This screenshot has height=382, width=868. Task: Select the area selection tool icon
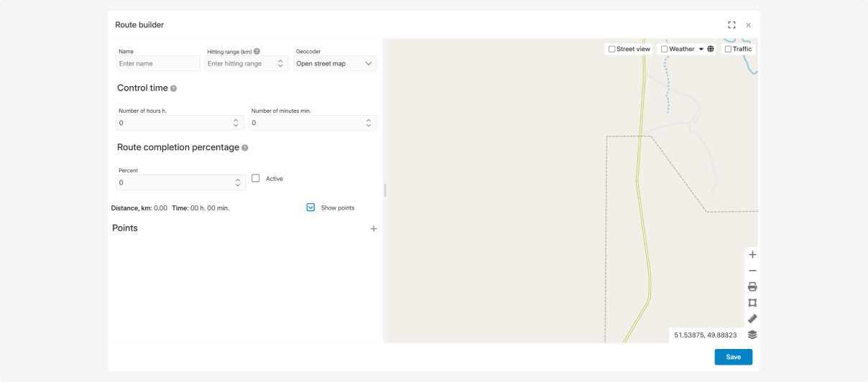(x=752, y=302)
